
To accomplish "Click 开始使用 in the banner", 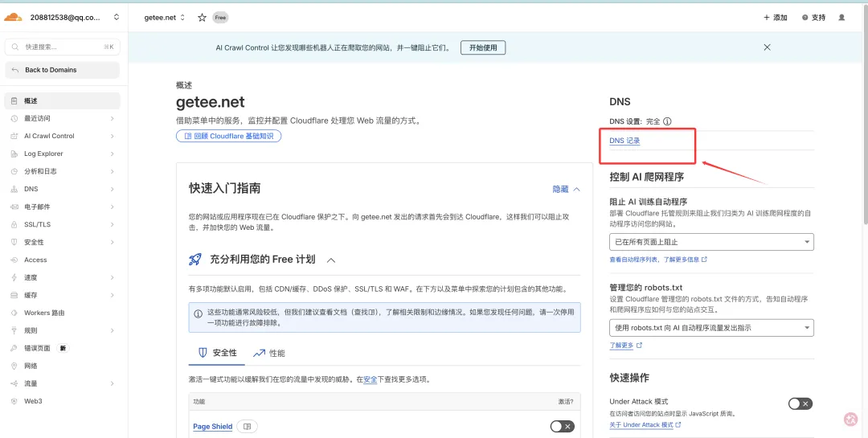I will click(x=483, y=47).
